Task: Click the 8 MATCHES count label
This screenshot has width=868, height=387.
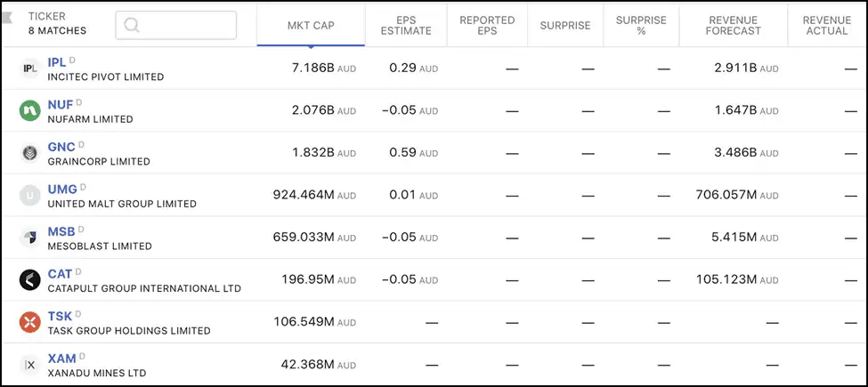Action: [58, 31]
